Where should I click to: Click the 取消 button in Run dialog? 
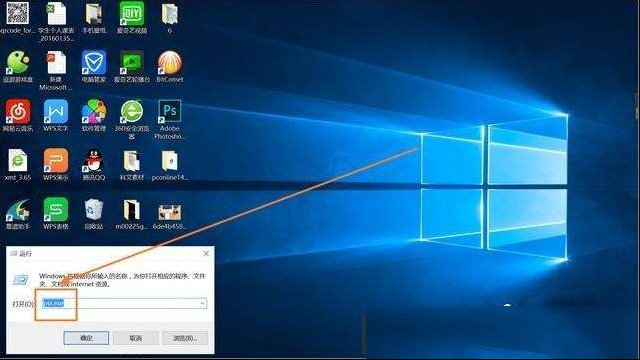pyautogui.click(x=136, y=338)
